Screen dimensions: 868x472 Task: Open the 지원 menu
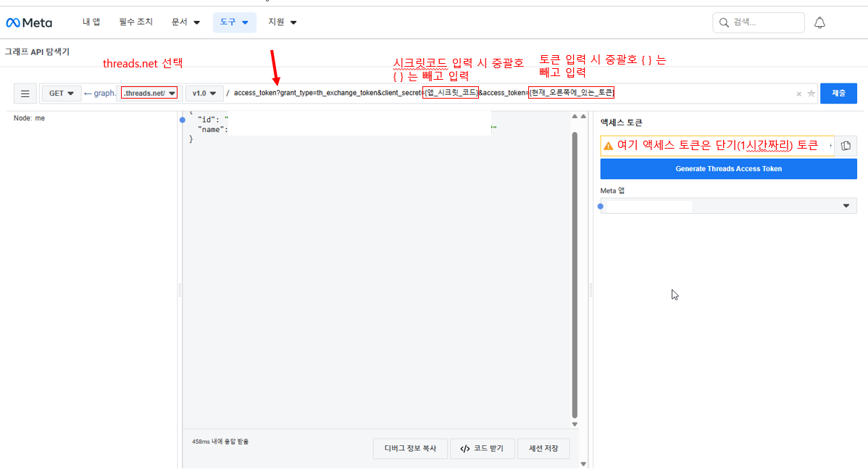click(x=283, y=22)
